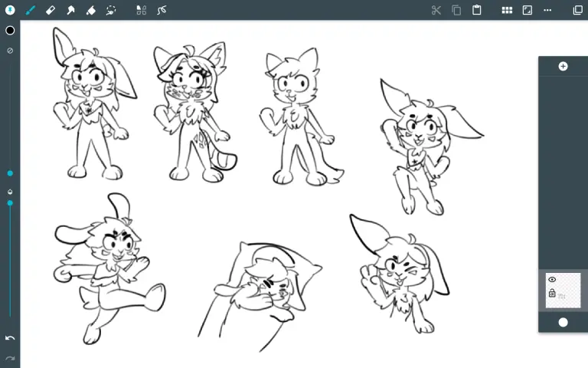
Task: Click the undo arrow
Action: coord(10,338)
